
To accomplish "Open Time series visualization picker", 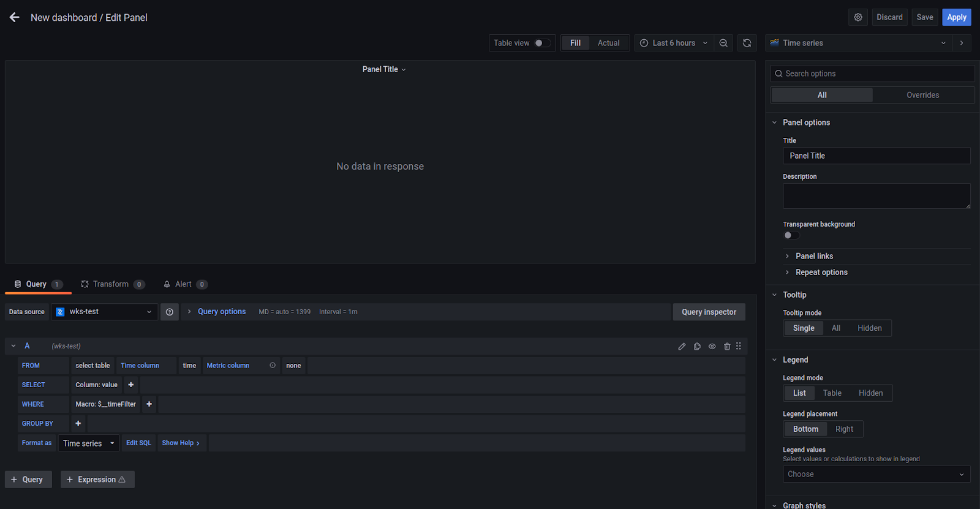I will click(859, 43).
